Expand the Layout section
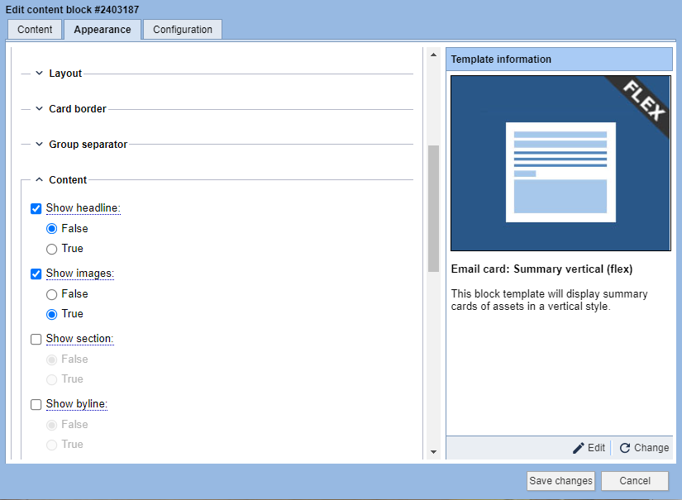 click(39, 73)
